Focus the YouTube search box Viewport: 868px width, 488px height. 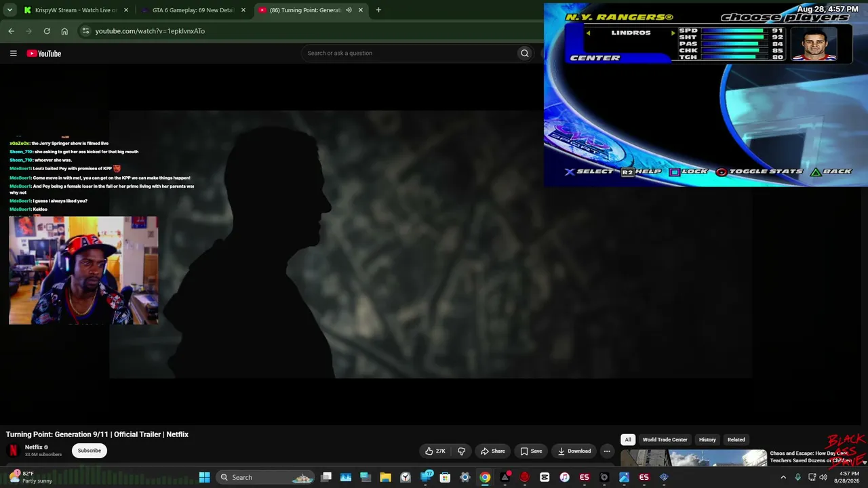tap(409, 53)
